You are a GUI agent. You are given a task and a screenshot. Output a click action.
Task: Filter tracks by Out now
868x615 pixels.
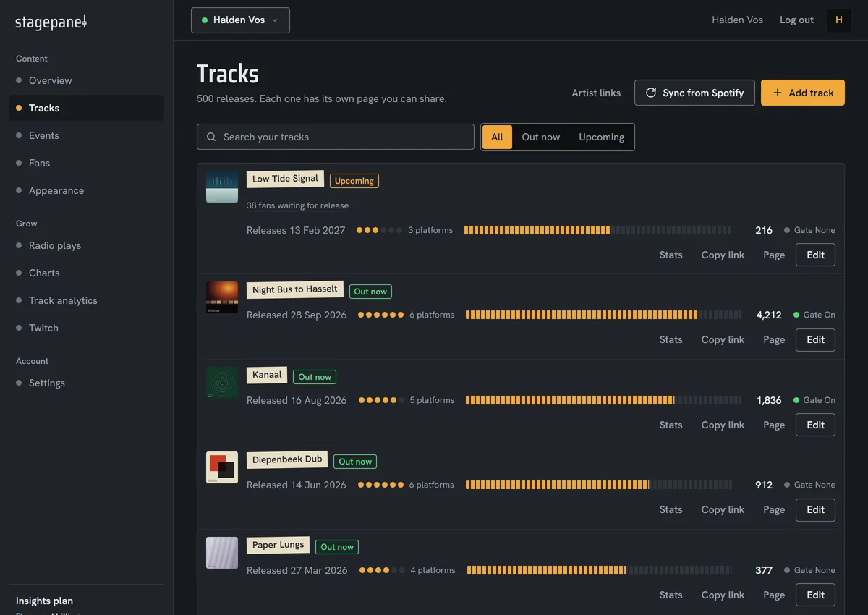(x=541, y=137)
